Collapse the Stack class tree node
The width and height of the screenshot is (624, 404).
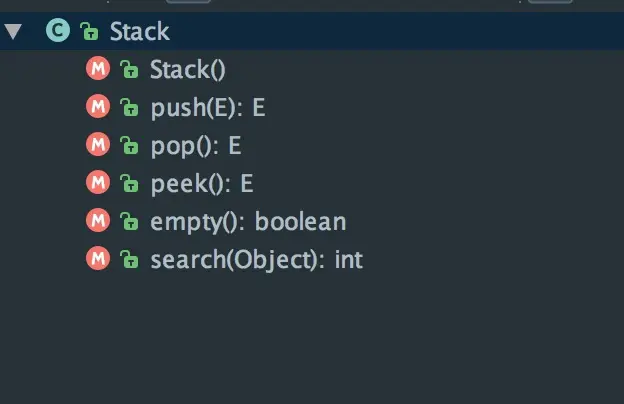(13, 31)
